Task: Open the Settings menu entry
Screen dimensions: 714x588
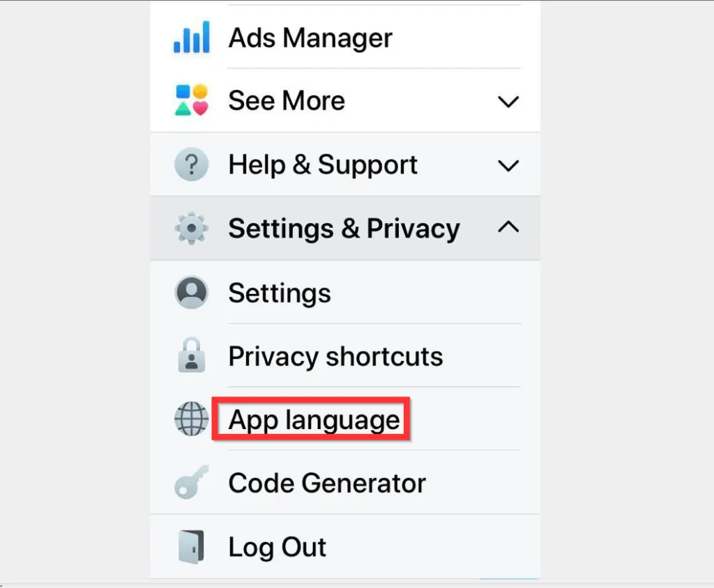Action: point(280,293)
